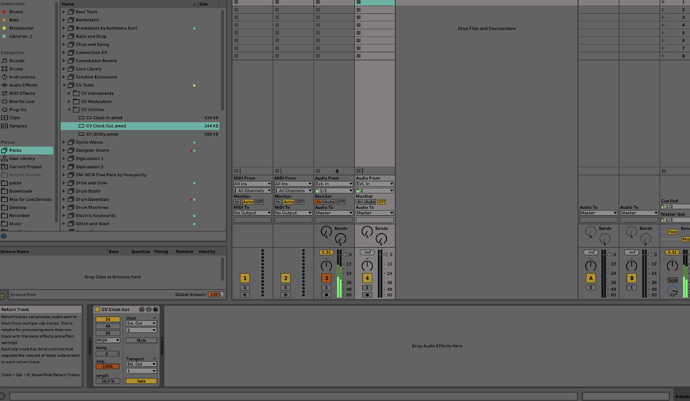Click Send B knob on track 4
This screenshot has height=401, width=690.
coord(381,239)
